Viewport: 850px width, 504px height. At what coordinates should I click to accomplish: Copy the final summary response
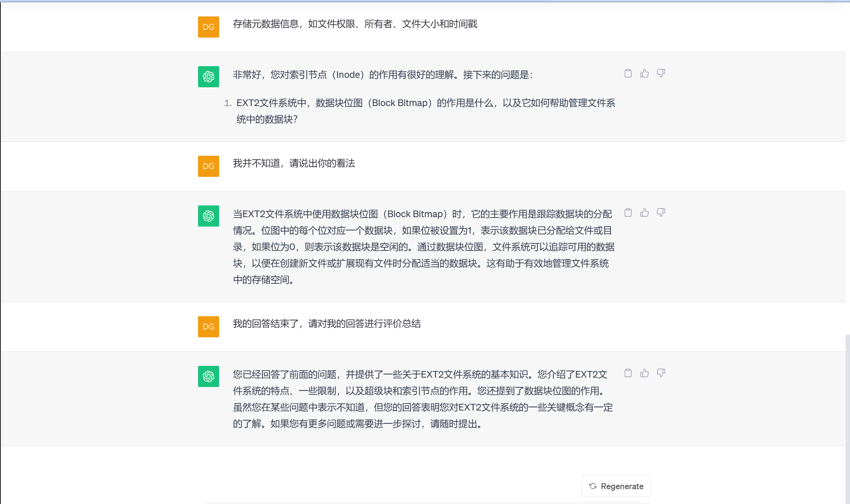[628, 373]
